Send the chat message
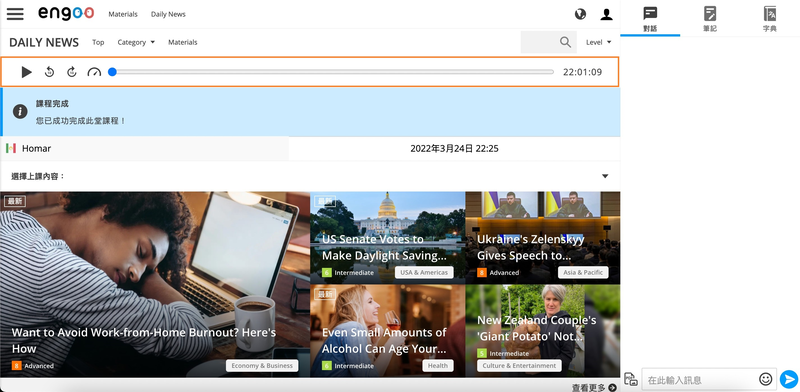Image resolution: width=800 pixels, height=392 pixels. pos(789,379)
